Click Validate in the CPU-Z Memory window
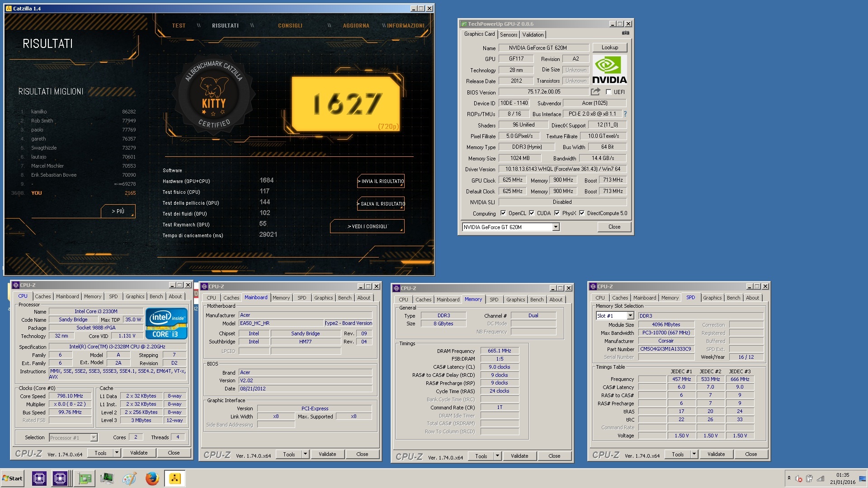 tap(519, 456)
